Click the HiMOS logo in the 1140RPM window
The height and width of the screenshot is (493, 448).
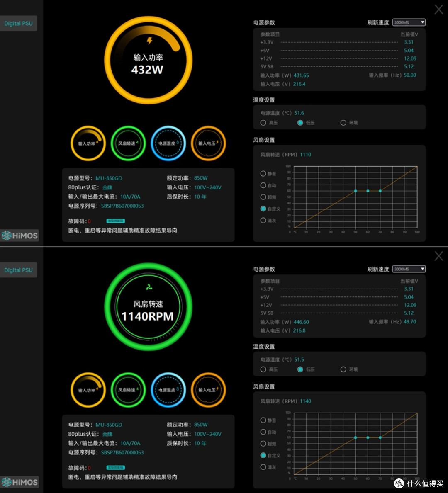(x=19, y=482)
